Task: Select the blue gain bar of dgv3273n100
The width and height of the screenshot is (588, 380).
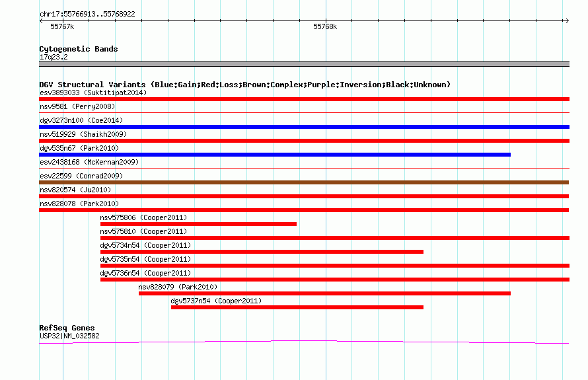Action: (x=304, y=127)
